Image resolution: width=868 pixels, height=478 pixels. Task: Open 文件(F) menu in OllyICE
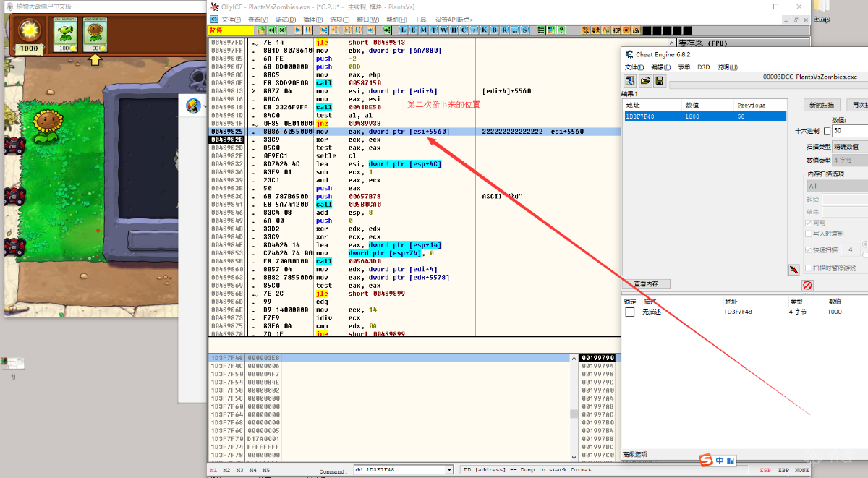tap(231, 20)
